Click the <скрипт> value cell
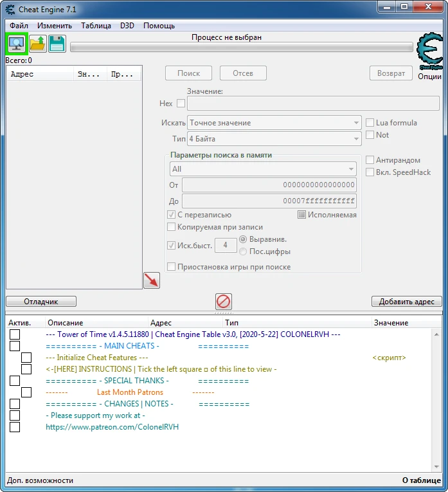This screenshot has height=492, width=448. (x=389, y=358)
